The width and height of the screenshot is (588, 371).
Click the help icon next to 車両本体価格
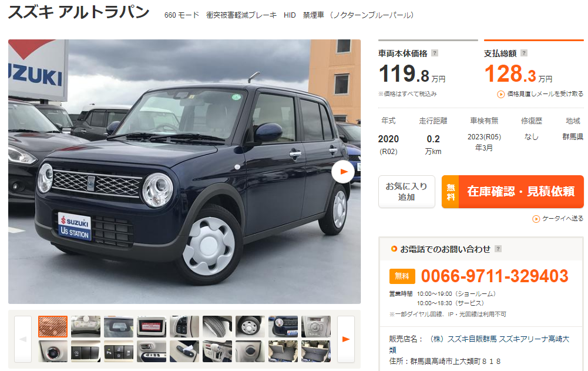pyautogui.click(x=435, y=53)
